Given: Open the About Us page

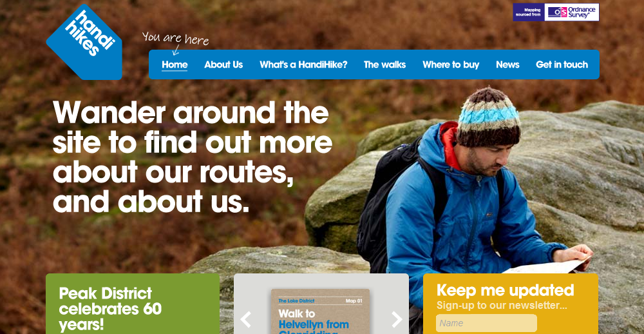Looking at the screenshot, I should [x=223, y=64].
